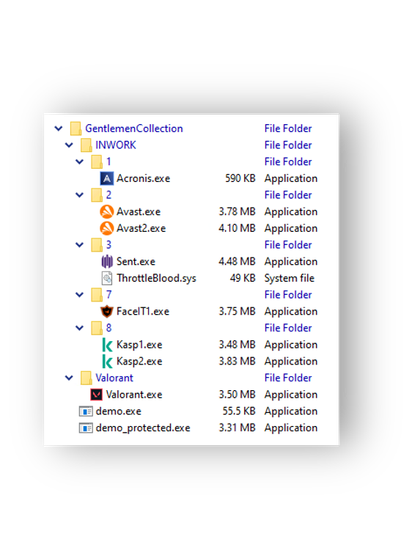Collapse the Valorant folder chevron
The height and width of the screenshot is (559, 412).
pos(69,378)
